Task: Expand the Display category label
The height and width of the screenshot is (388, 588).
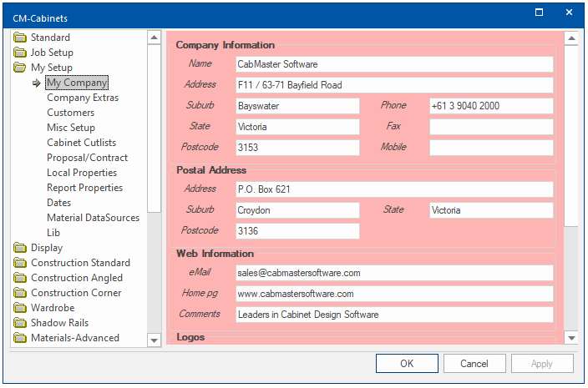Action: click(x=47, y=248)
